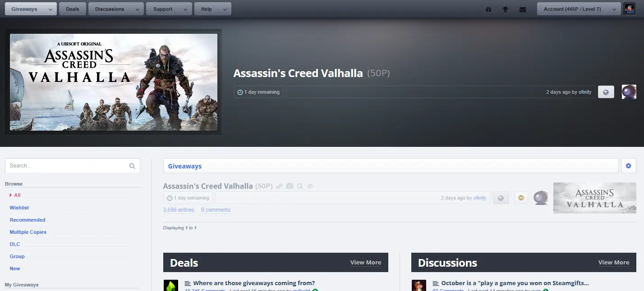Click the green sims avatar in Deals
Screen dimensions: 644x291
(171, 286)
